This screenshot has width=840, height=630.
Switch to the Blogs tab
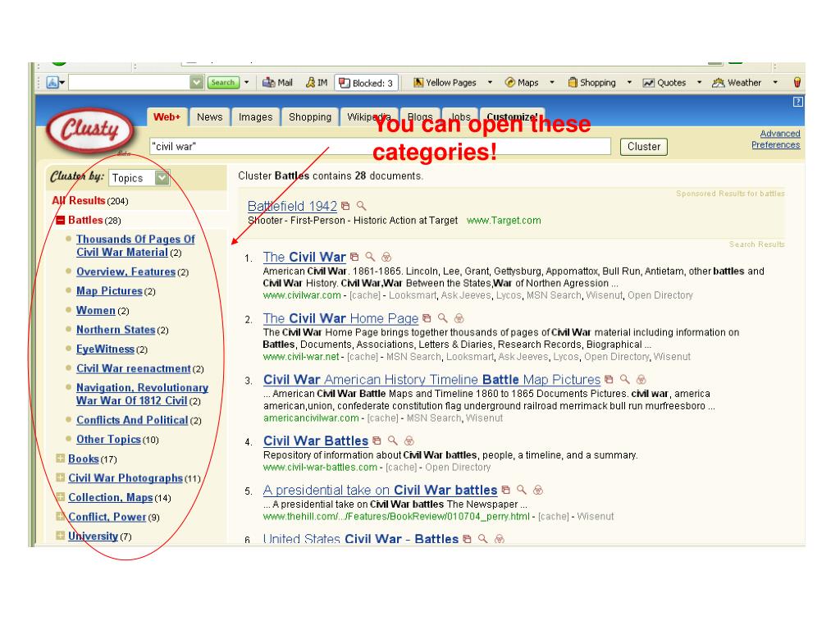click(420, 116)
